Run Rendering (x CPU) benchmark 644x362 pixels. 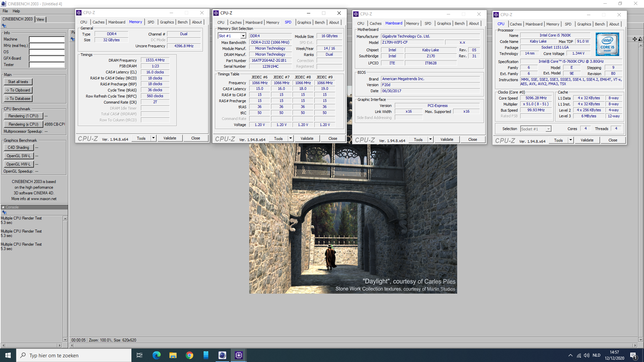click(x=23, y=124)
